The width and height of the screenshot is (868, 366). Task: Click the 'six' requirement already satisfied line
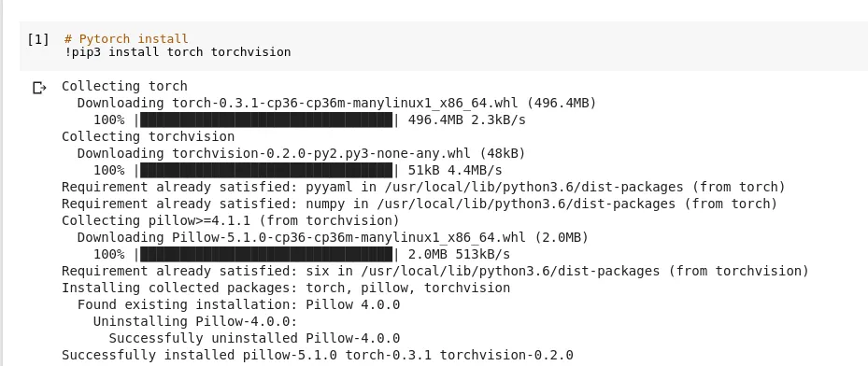[x=435, y=271]
